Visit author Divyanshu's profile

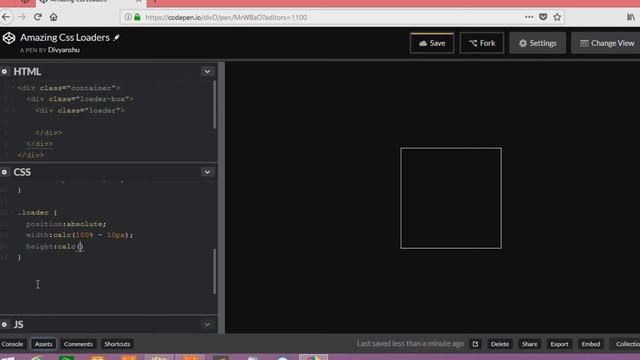click(64, 50)
